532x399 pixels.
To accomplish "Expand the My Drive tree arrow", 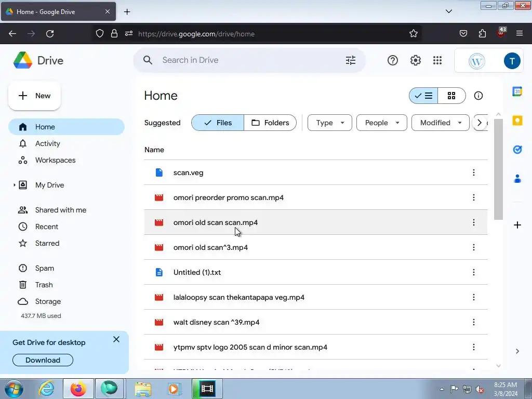I will coord(14,185).
